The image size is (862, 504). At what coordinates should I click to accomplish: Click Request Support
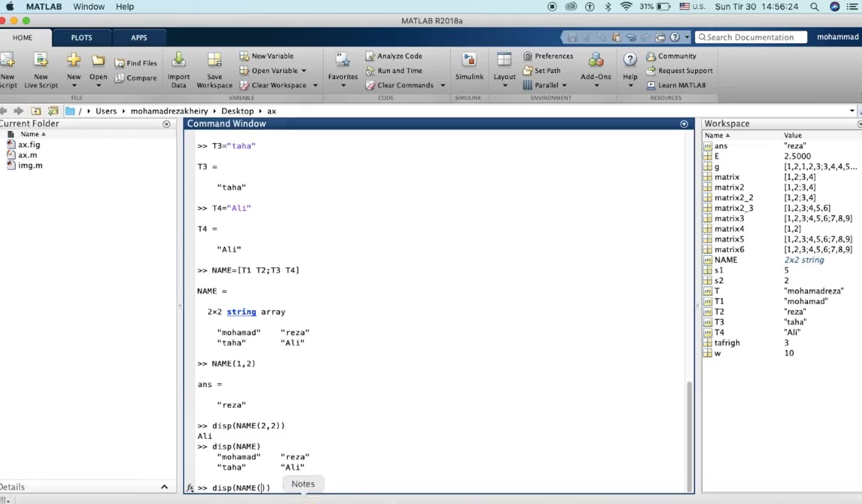[679, 71]
